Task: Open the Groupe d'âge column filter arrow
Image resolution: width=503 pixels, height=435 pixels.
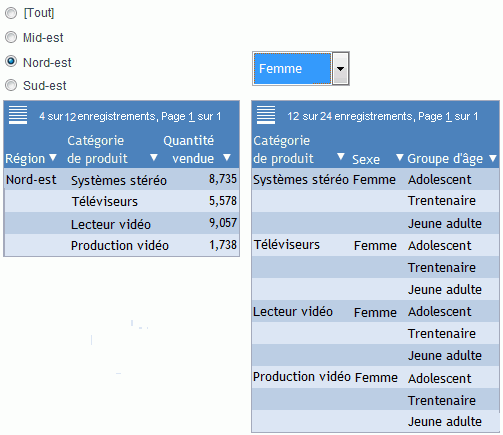Action: 493,158
